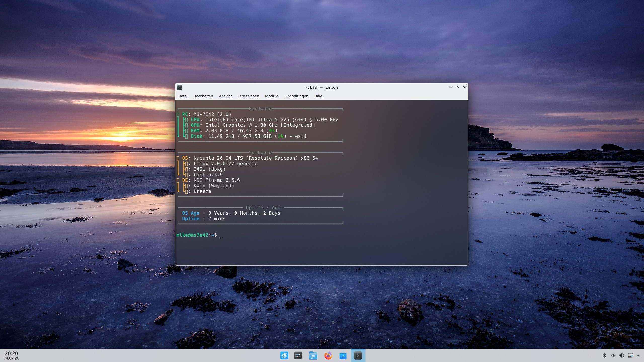Image resolution: width=644 pixels, height=362 pixels.
Task: Open the Bearbeiten menu
Action: (203, 96)
